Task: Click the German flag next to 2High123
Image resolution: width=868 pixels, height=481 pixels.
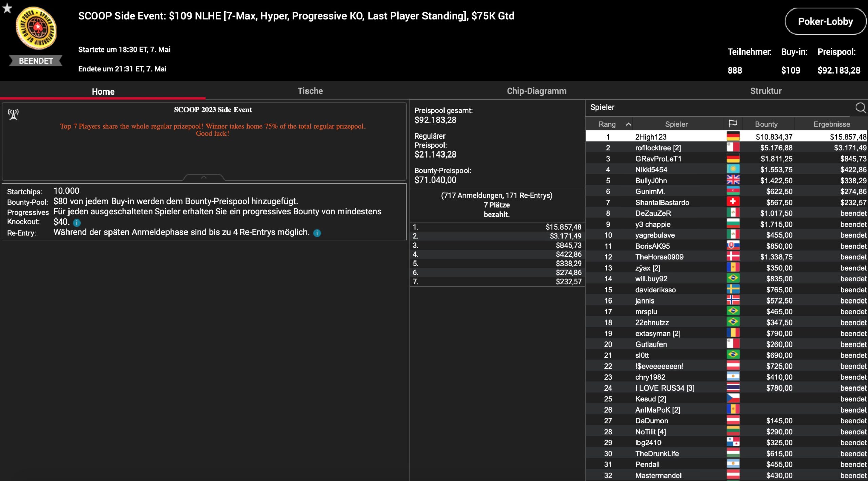Action: 733,137
